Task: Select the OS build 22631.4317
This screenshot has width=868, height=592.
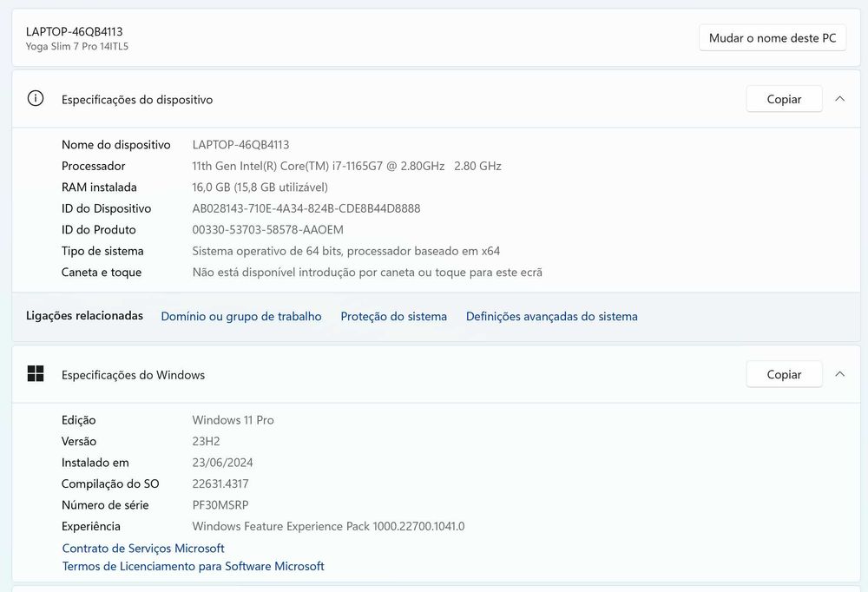Action: (220, 483)
